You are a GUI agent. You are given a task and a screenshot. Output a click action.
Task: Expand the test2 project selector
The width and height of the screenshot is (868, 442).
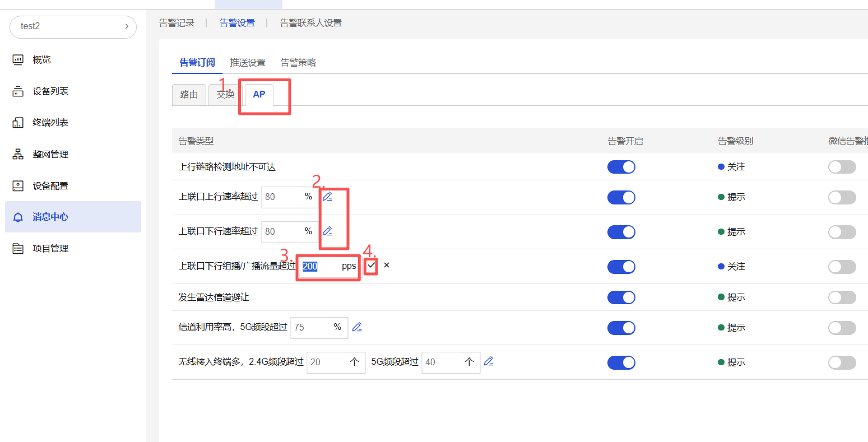coord(73,26)
